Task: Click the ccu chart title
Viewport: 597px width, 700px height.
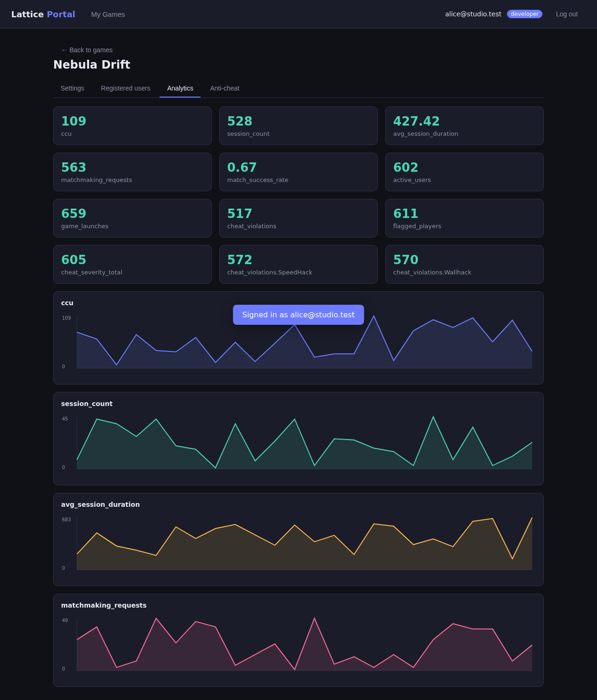Action: coord(67,303)
